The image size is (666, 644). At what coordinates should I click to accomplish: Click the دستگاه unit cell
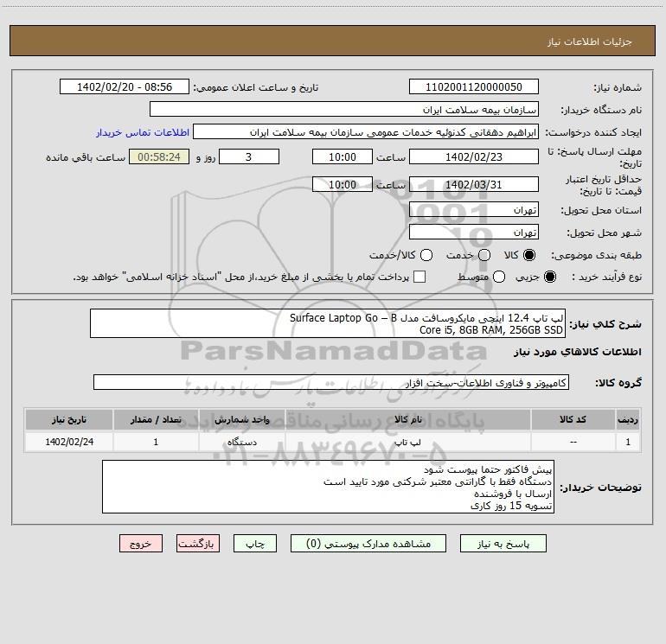[x=241, y=442]
